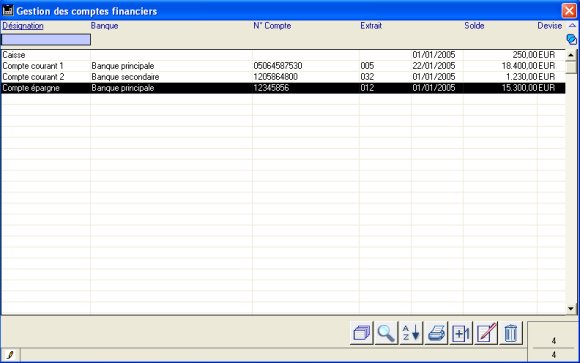Print the account list via printer icon
This screenshot has height=363, width=580.
pos(436,333)
